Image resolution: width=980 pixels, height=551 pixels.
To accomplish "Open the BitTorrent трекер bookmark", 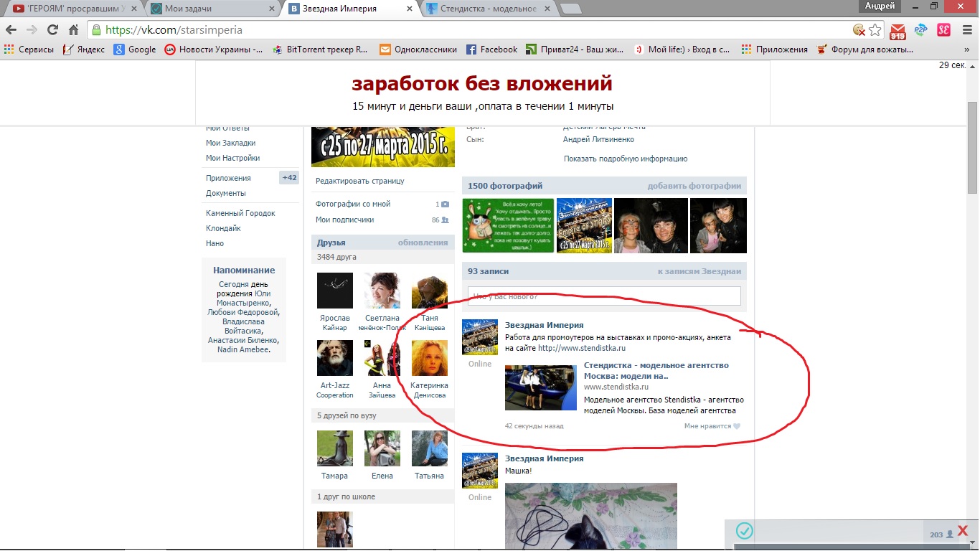I will pyautogui.click(x=321, y=50).
